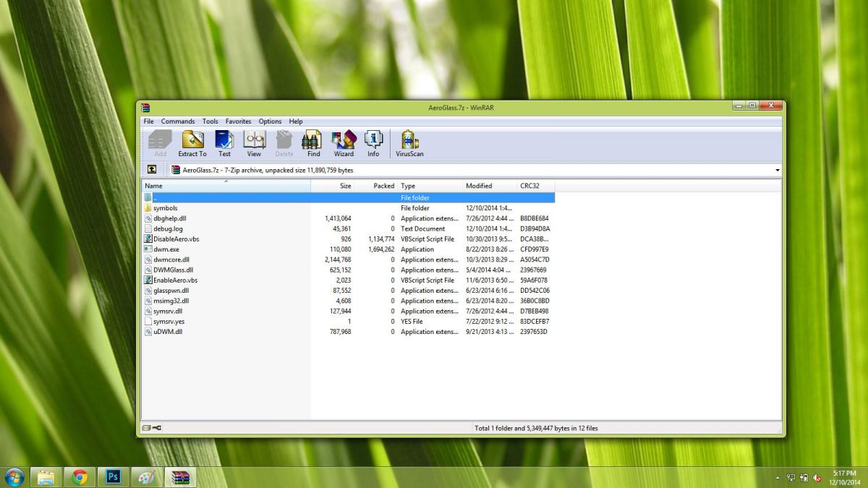Show archive Info
The image size is (868, 488).
373,143
